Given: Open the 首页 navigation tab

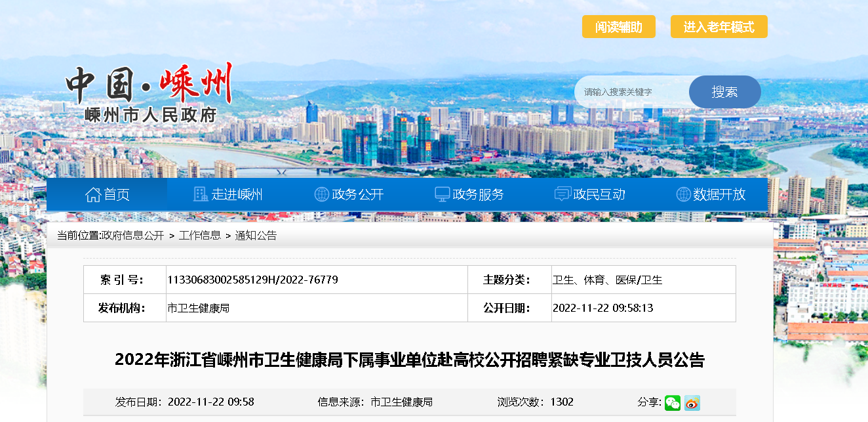Looking at the screenshot, I should 107,194.
